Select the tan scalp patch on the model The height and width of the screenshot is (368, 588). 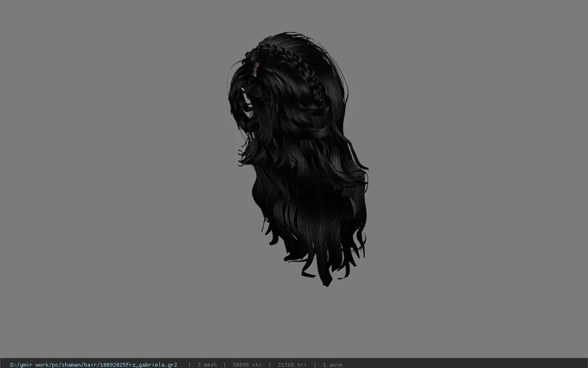point(254,69)
